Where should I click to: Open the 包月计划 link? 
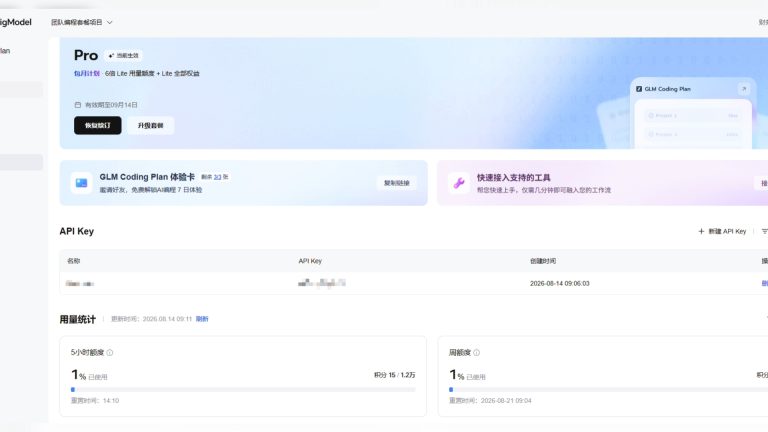[87, 73]
